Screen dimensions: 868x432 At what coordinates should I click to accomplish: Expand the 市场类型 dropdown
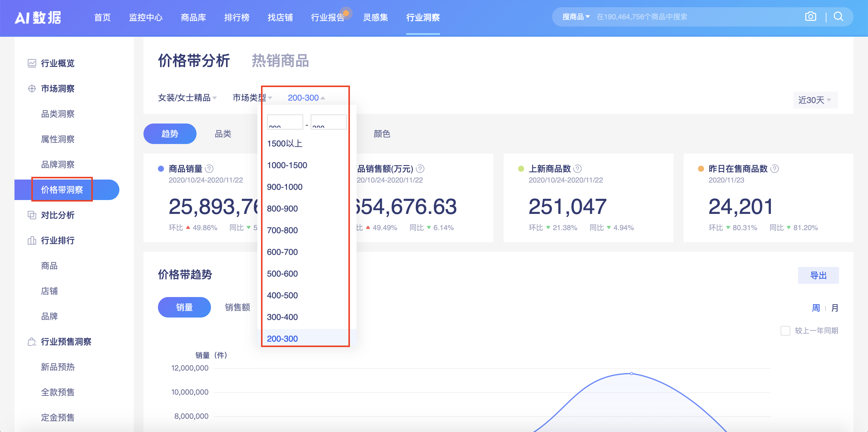point(252,98)
